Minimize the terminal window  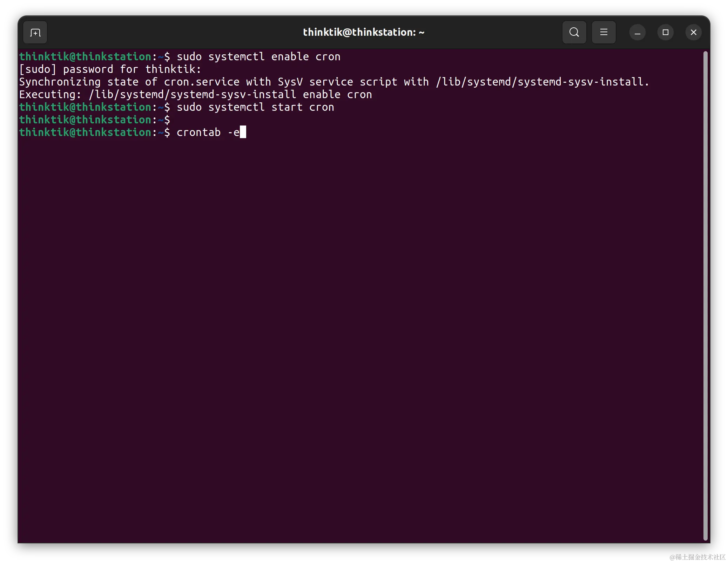point(637,33)
